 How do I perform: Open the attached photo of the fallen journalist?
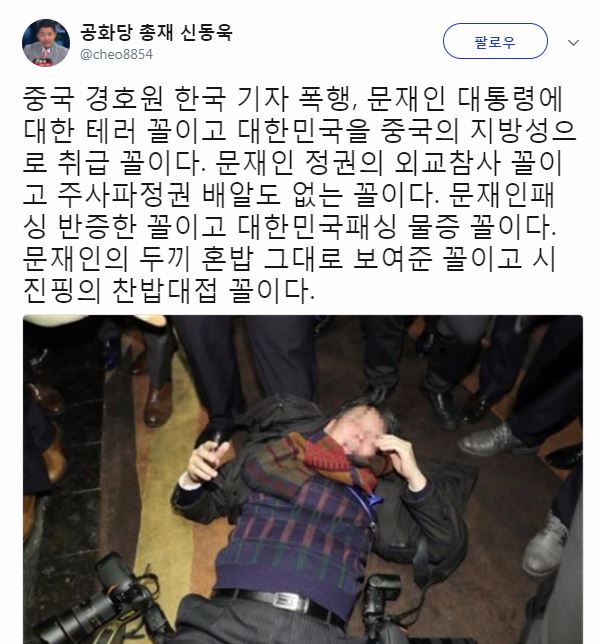pyautogui.click(x=303, y=479)
